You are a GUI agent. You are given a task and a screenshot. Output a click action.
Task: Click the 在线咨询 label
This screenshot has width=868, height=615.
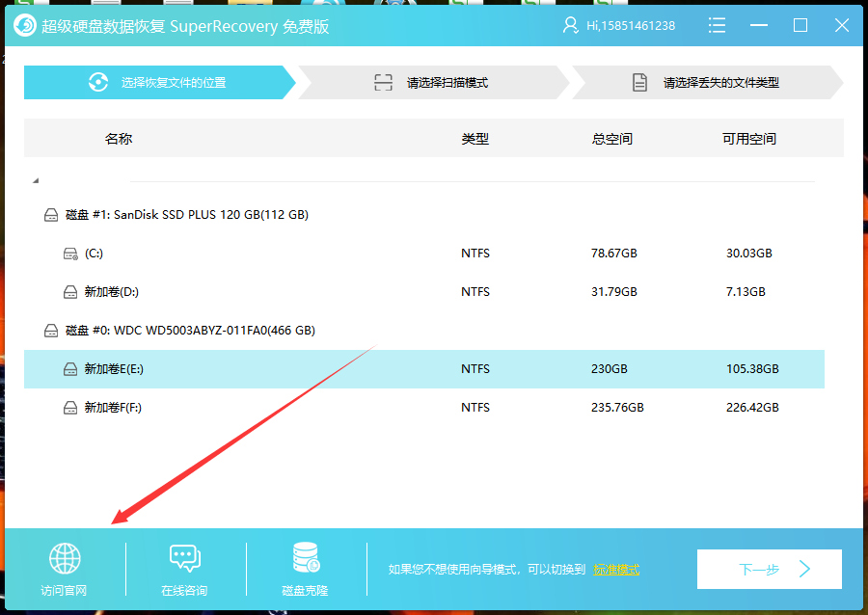[x=184, y=591]
